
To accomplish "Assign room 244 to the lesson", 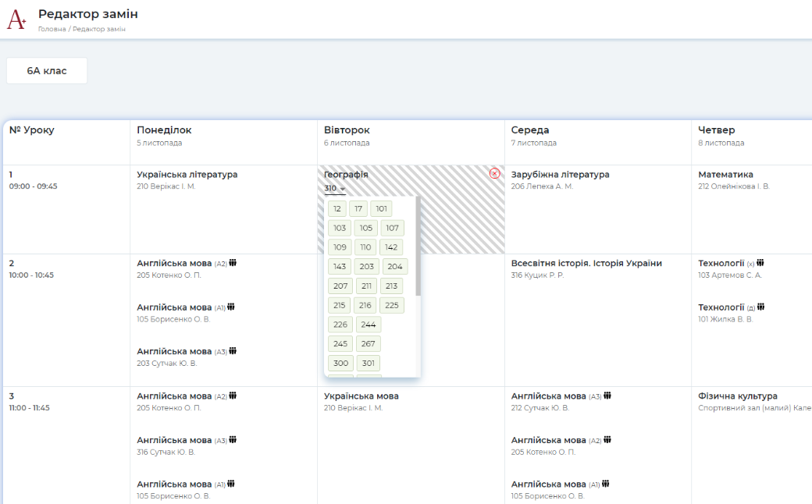I will tap(369, 325).
